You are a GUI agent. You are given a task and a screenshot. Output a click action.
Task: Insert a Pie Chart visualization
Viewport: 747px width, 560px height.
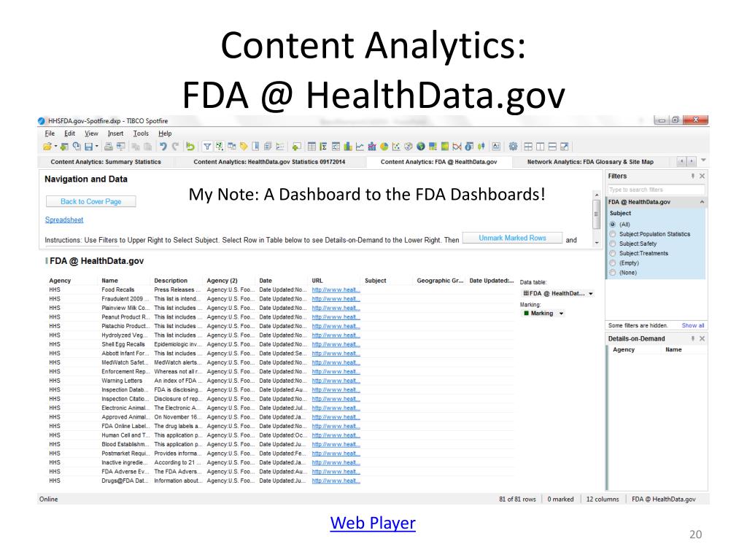click(x=384, y=147)
